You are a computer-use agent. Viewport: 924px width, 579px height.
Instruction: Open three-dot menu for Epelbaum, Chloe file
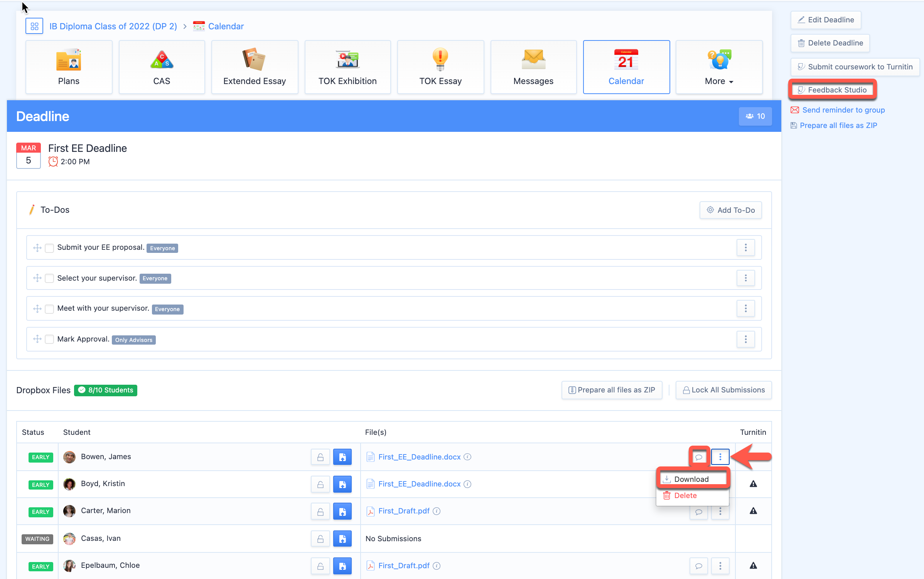coord(720,566)
